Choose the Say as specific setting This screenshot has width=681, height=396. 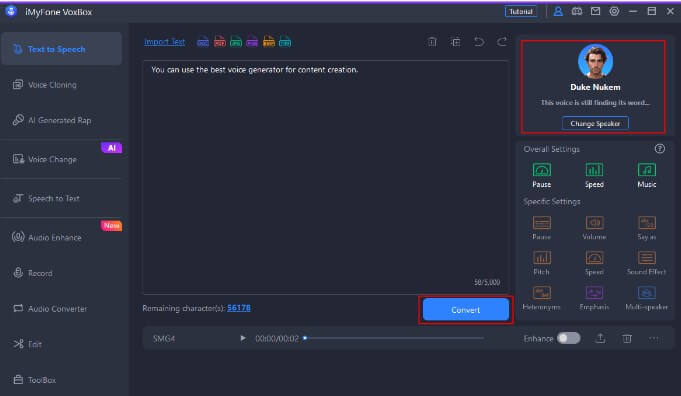coord(647,228)
